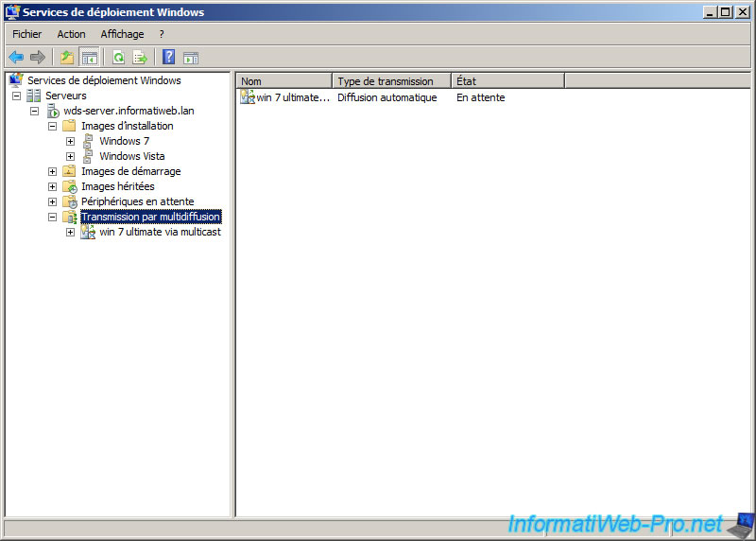Viewport: 756px width, 541px height.
Task: Collapse the Transmission par multidiffusion node
Action: pyautogui.click(x=53, y=218)
